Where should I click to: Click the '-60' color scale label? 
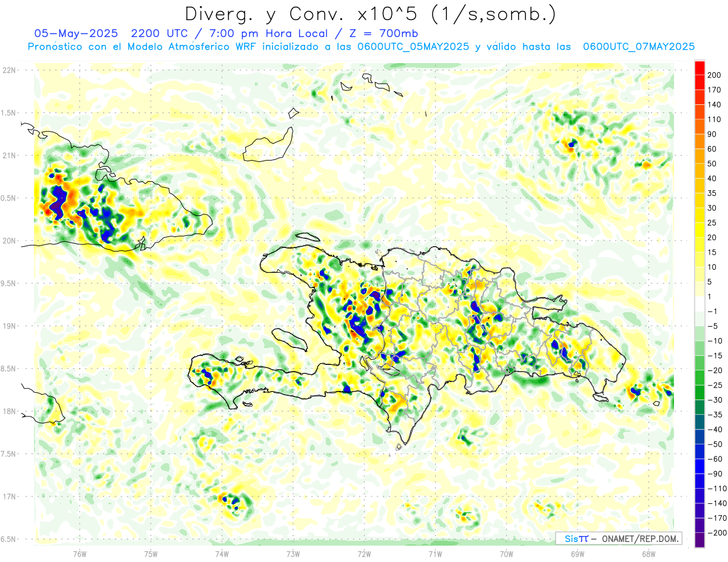pyautogui.click(x=716, y=459)
